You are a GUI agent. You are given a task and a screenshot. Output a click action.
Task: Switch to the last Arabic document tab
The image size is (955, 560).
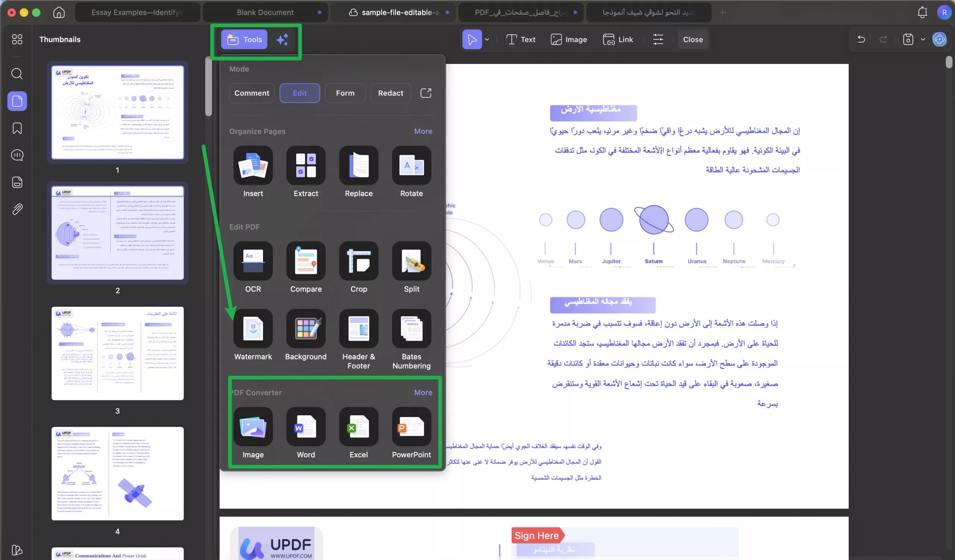coord(648,13)
